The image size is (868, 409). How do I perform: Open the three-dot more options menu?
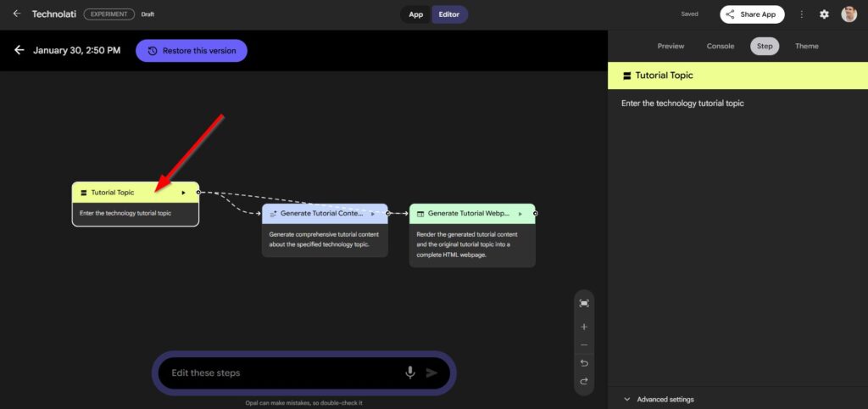802,14
